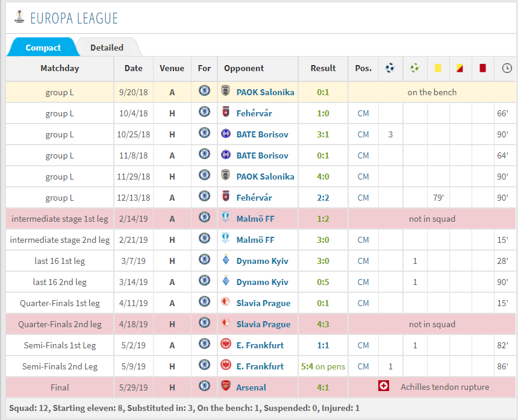Click the second yellow card icon in header

[x=460, y=68]
